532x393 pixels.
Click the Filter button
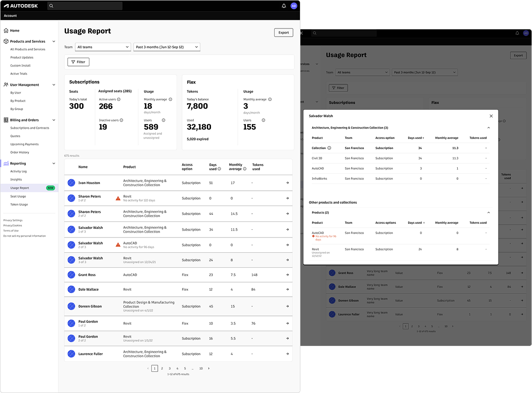78,62
